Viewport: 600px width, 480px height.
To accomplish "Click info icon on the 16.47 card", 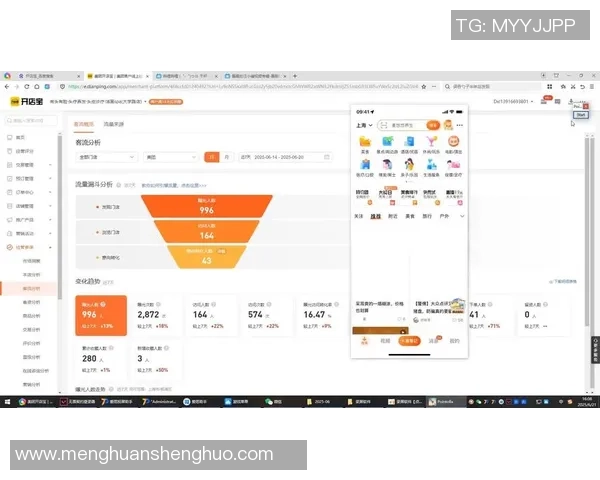I will tap(336, 305).
